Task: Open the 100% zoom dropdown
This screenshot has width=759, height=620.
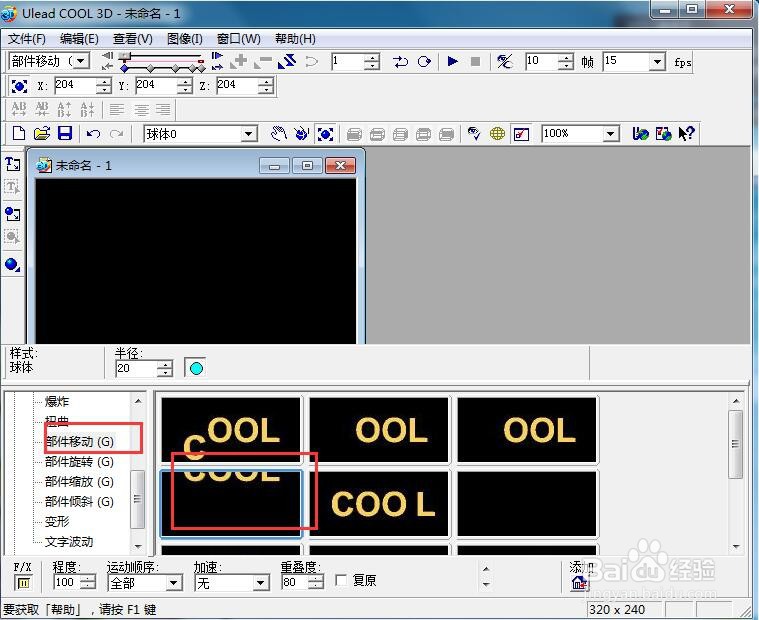Action: tap(611, 134)
